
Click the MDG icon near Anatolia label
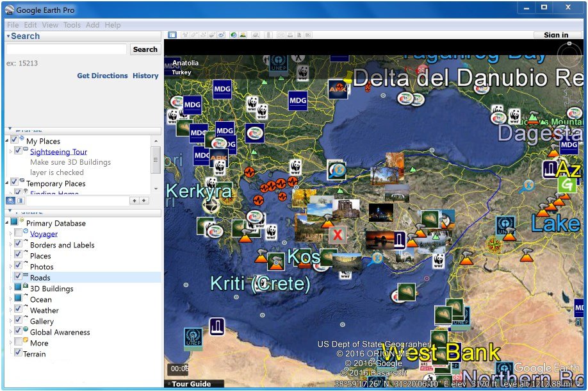pyautogui.click(x=222, y=88)
